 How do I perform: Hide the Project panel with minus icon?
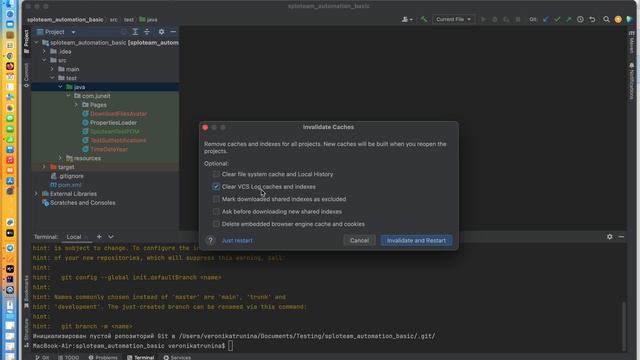coord(173,32)
